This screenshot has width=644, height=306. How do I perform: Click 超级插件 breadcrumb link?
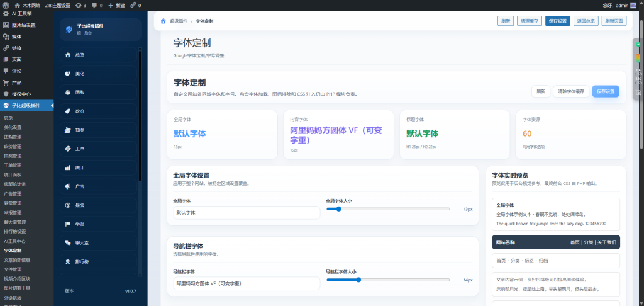pos(179,21)
